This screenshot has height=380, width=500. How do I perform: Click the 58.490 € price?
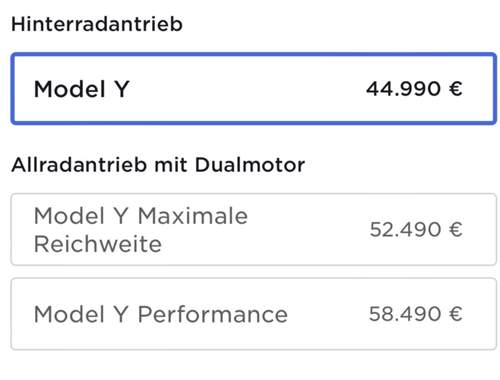(x=415, y=314)
